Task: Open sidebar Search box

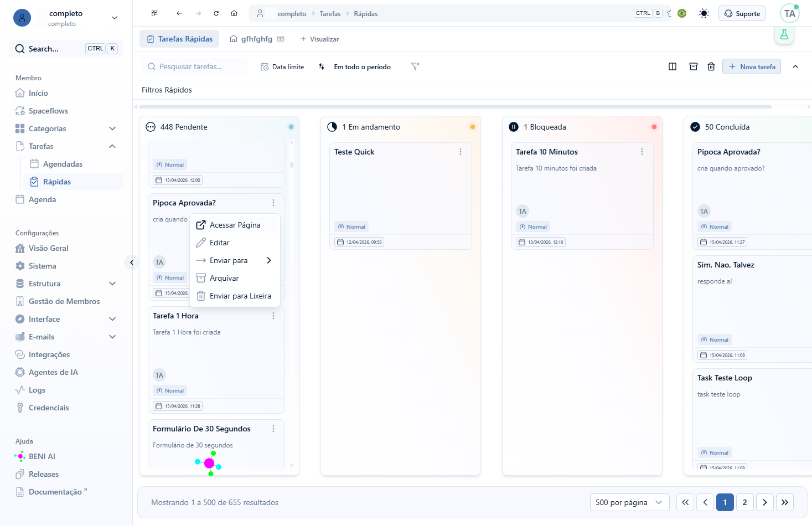Action: pyautogui.click(x=66, y=49)
